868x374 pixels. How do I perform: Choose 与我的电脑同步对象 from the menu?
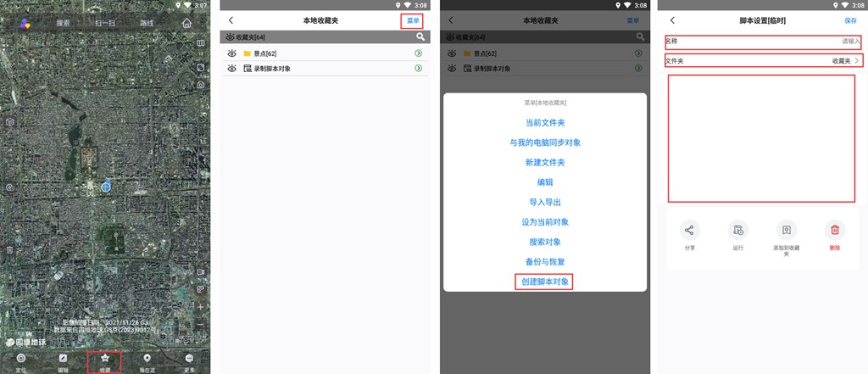click(x=545, y=143)
